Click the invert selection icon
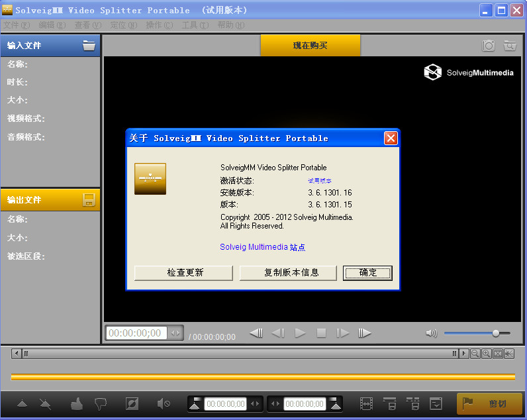Viewport: 527px width, 420px height. coord(132,403)
